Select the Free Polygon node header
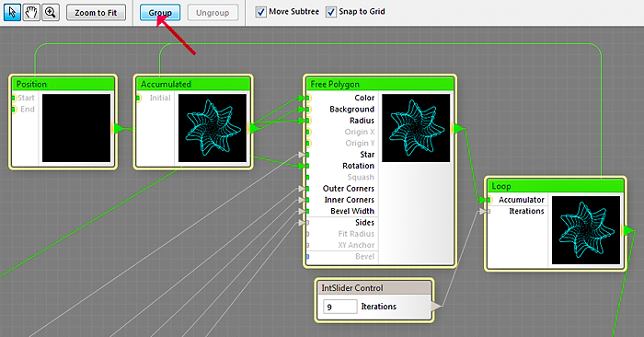 point(380,85)
